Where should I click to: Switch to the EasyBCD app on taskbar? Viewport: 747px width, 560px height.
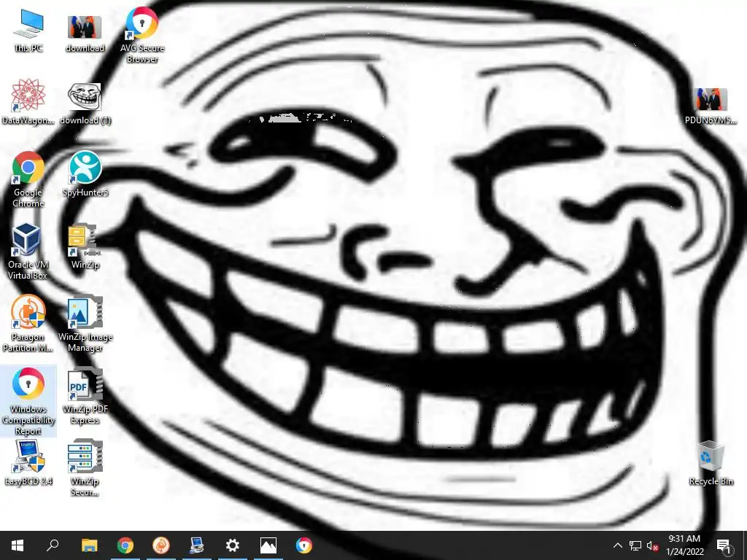pos(197,545)
